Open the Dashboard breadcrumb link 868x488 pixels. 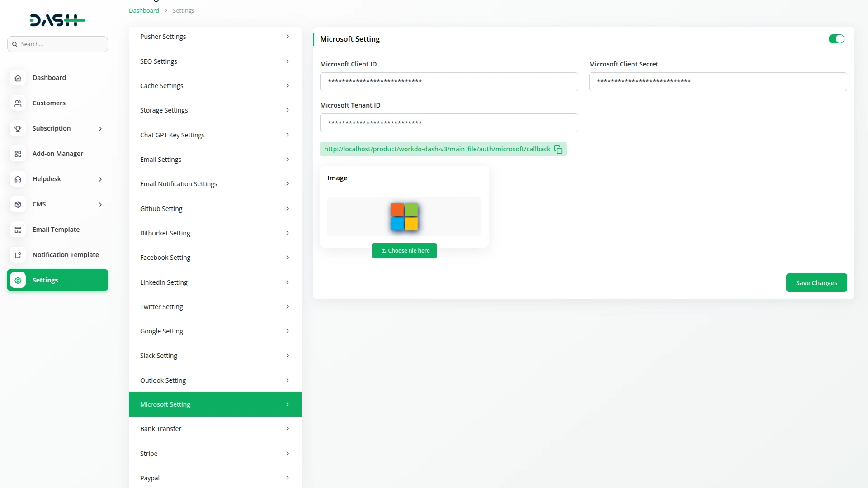[144, 10]
